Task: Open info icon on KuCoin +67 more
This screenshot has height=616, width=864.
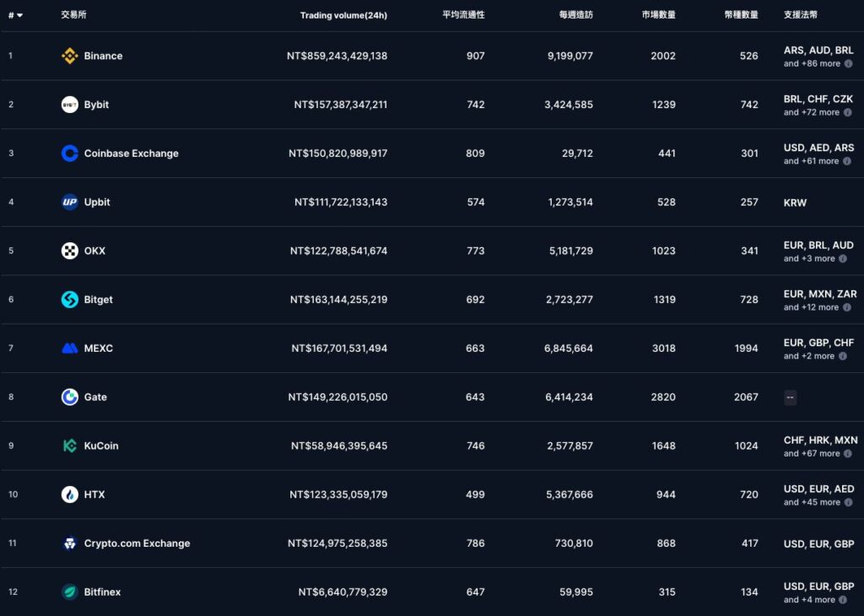Action: [847, 453]
